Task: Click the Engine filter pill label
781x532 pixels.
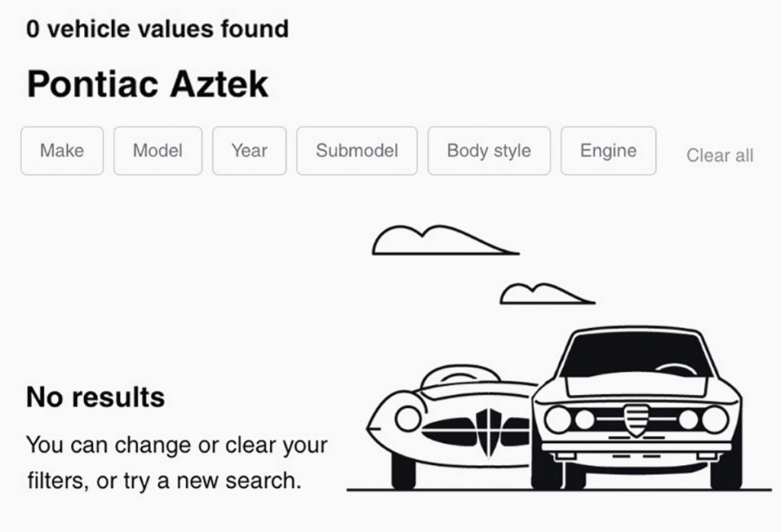Action: click(608, 151)
